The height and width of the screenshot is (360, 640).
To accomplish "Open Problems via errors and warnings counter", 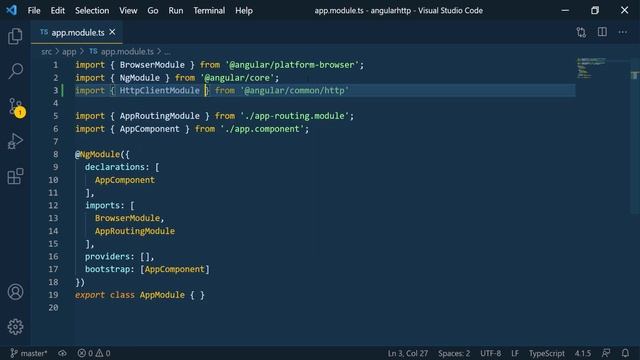I will pyautogui.click(x=94, y=353).
